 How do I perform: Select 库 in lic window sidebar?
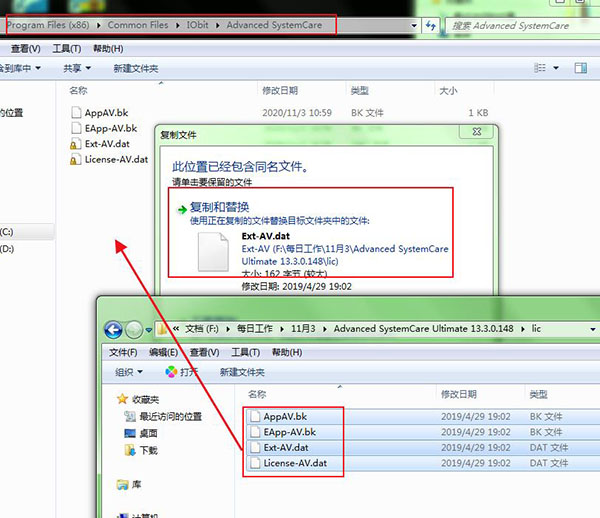[129, 485]
